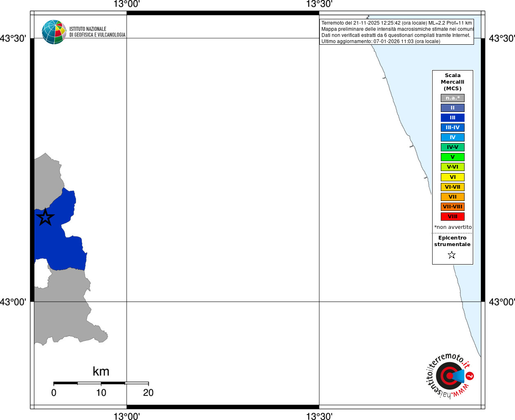Select the V bright green legend swatch

[453, 157]
